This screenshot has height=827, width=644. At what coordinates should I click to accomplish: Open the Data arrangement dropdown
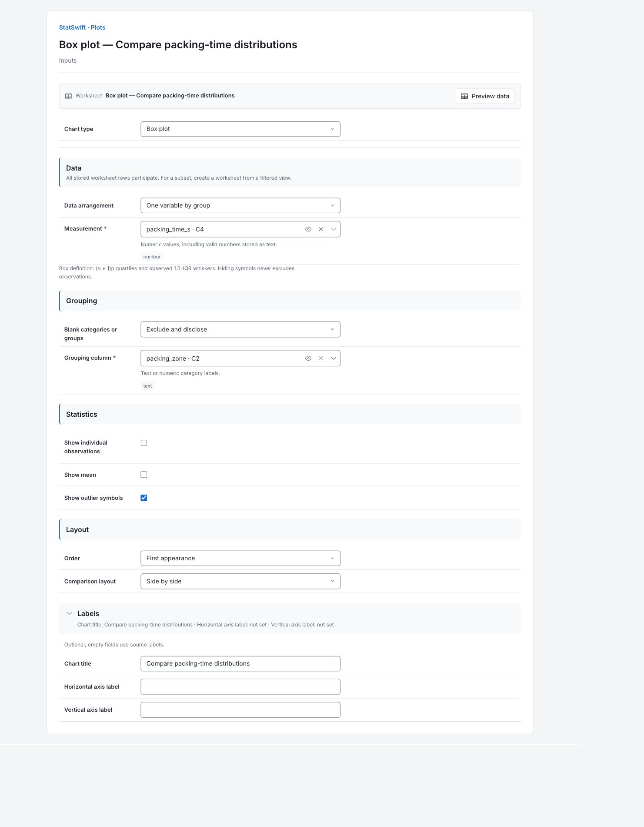click(x=240, y=206)
